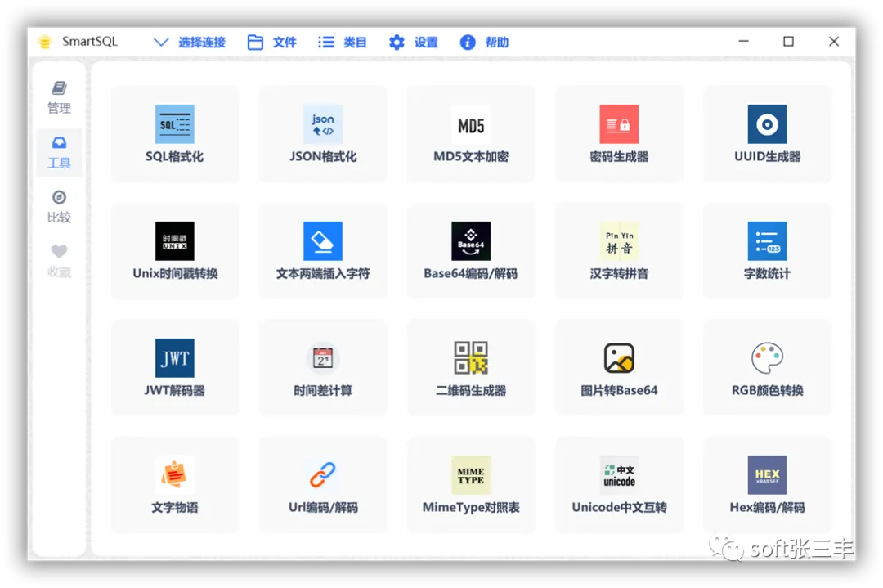Image resolution: width=883 pixels, height=588 pixels.
Task: Open the Base64编码/解码 icon
Action: [x=471, y=241]
